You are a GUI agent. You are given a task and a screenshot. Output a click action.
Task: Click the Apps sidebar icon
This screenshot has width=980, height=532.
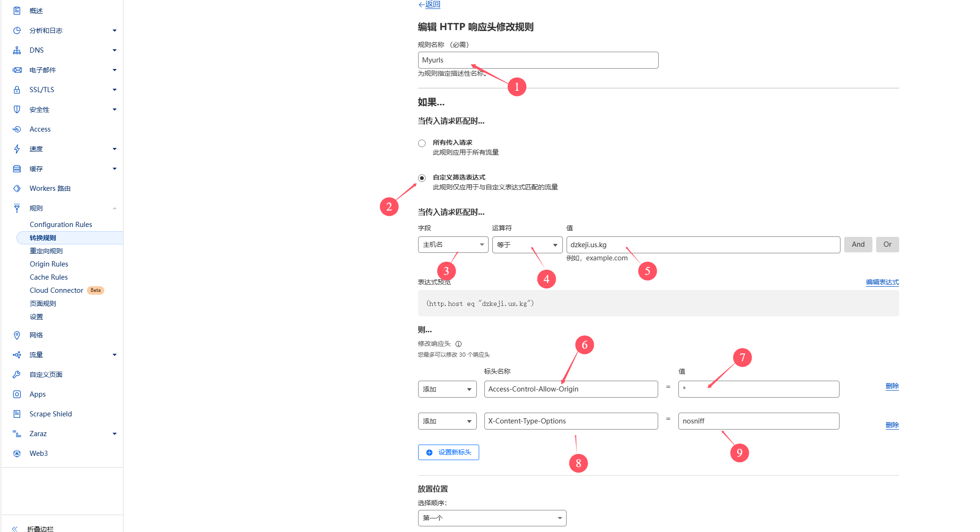point(17,394)
